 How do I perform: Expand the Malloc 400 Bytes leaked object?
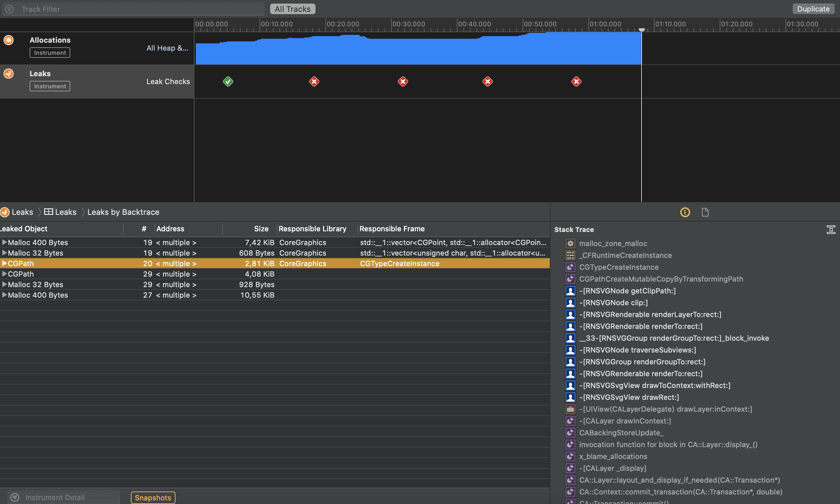[4, 242]
